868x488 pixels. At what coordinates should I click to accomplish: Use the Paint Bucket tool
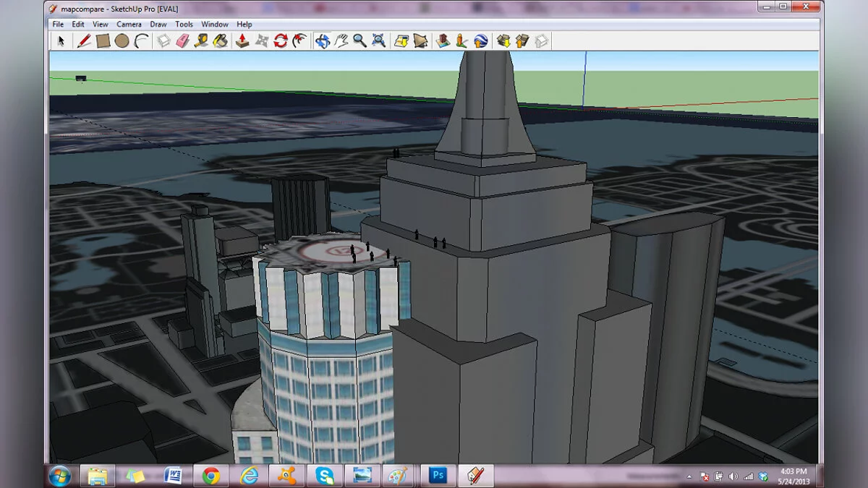[220, 41]
